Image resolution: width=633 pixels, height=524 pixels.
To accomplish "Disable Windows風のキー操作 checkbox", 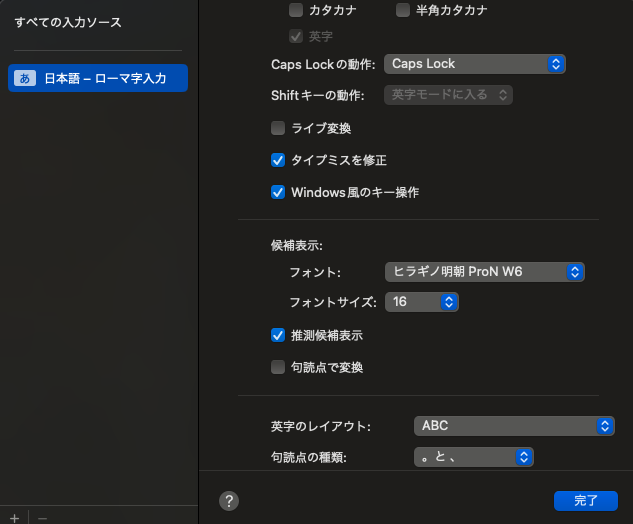I will 278,192.
